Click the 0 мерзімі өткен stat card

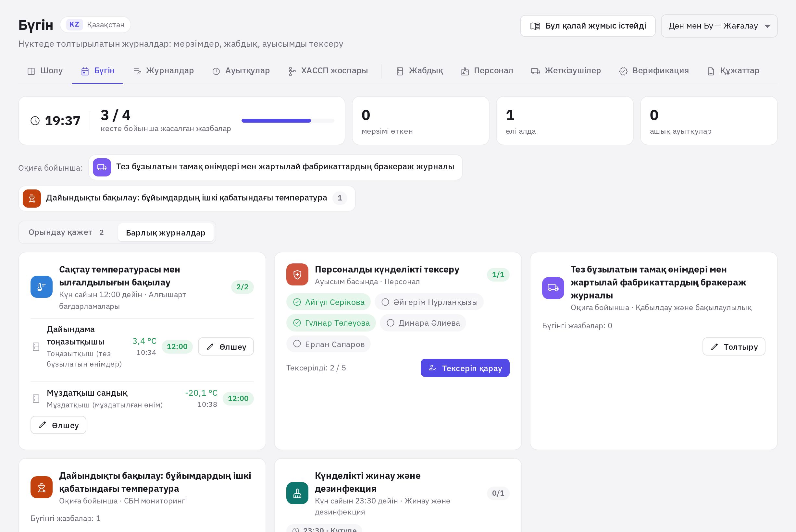[x=421, y=121]
